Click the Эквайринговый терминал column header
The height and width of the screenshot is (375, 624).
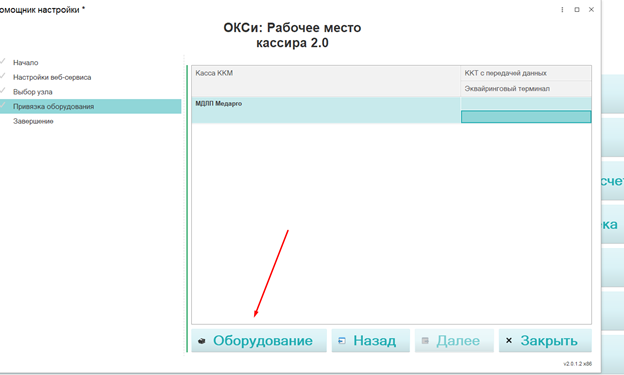(x=526, y=89)
